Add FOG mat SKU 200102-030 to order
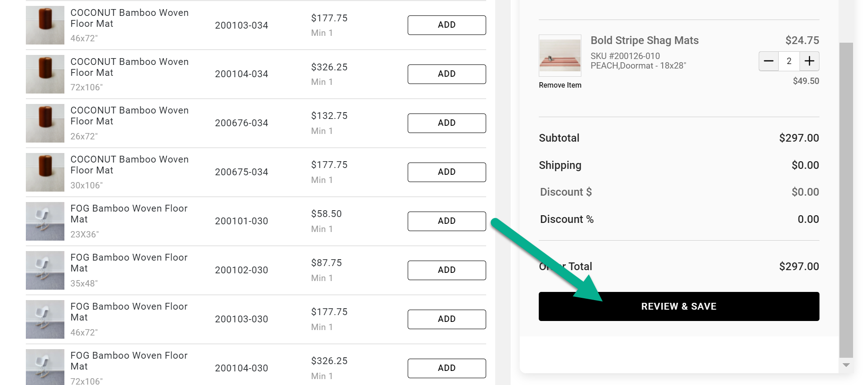The height and width of the screenshot is (385, 868). tap(446, 270)
